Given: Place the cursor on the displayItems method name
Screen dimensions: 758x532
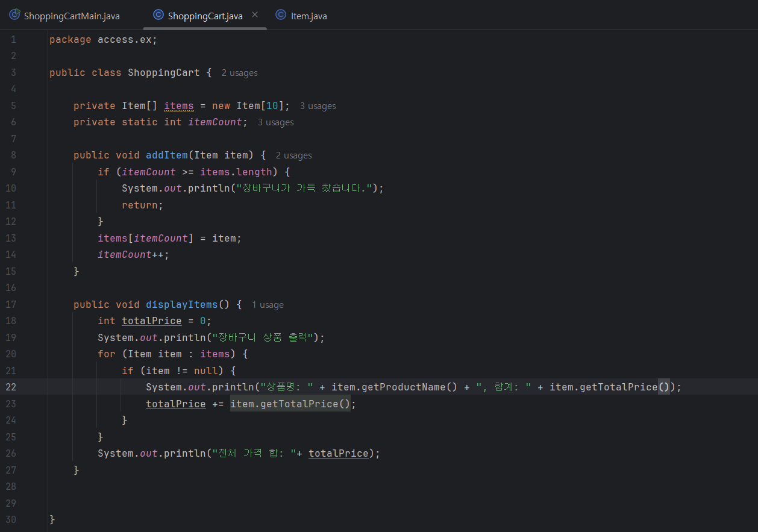Looking at the screenshot, I should [182, 305].
